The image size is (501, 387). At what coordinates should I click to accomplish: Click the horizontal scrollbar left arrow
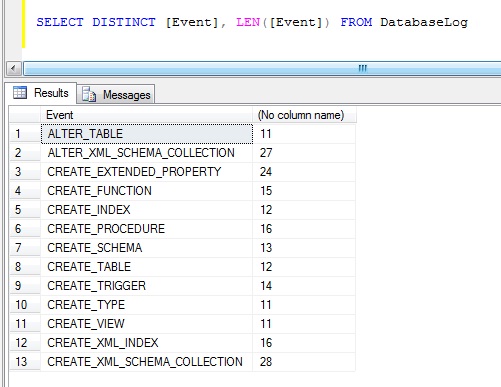[x=13, y=69]
